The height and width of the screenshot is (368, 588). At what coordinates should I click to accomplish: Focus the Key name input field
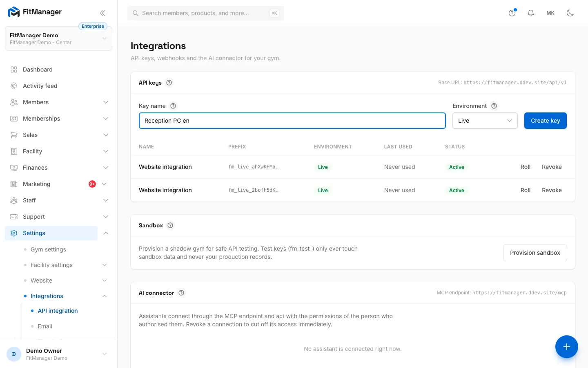292,121
